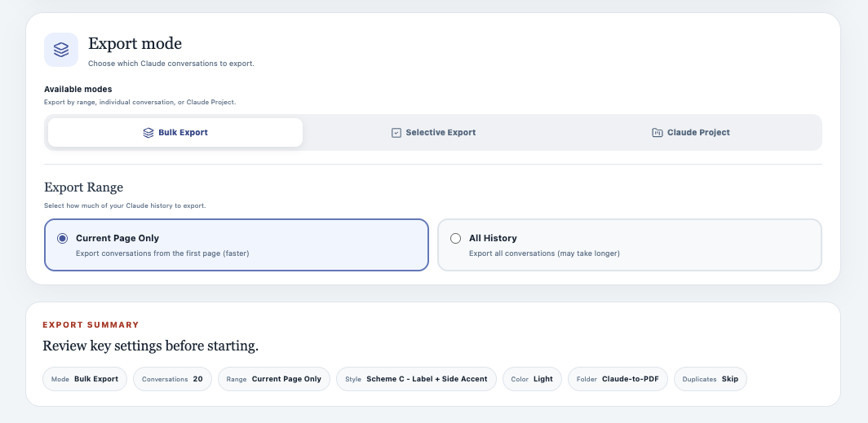The width and height of the screenshot is (868, 423).
Task: Click 'Export conversations from the first page (faster)'
Action: [x=162, y=253]
